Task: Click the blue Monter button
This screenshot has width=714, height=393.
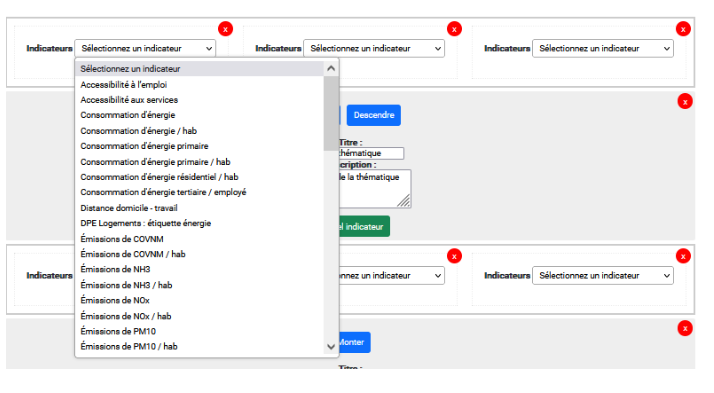Action: click(355, 342)
